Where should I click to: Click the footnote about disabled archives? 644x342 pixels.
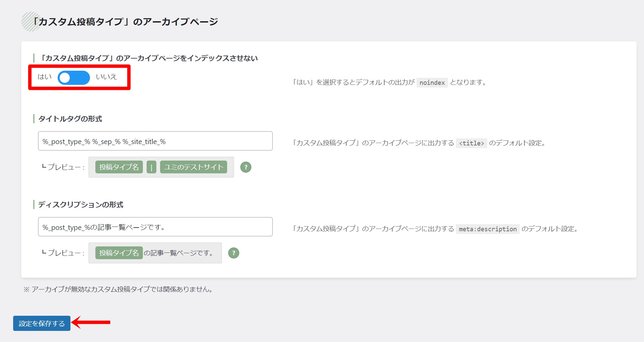[118, 289]
